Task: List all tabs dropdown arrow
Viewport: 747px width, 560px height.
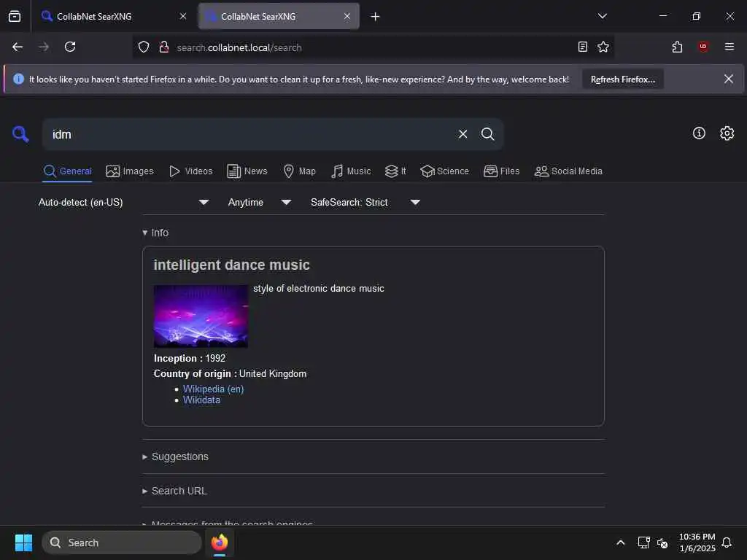Action: (x=602, y=16)
